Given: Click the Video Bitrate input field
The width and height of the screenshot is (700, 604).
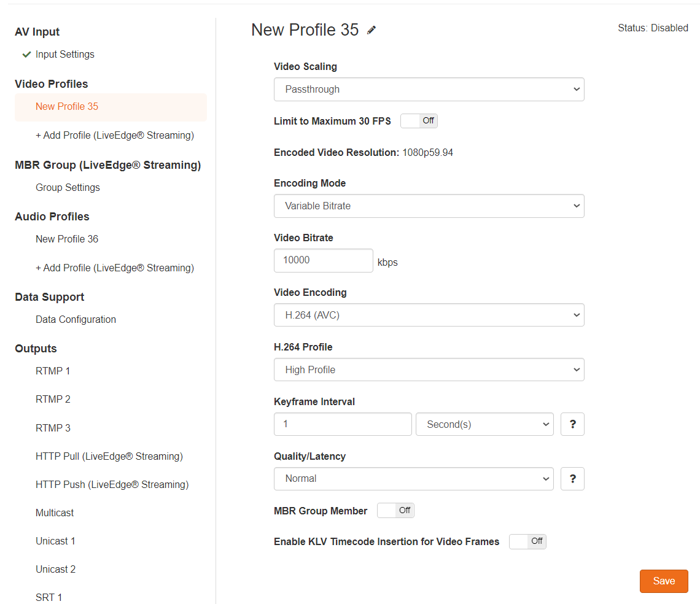Looking at the screenshot, I should pos(323,260).
